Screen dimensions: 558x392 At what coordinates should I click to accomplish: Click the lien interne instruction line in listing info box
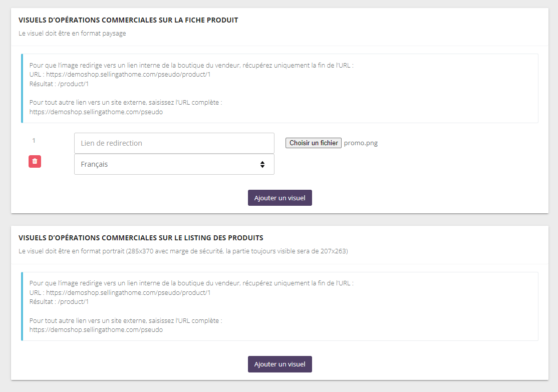(191, 283)
